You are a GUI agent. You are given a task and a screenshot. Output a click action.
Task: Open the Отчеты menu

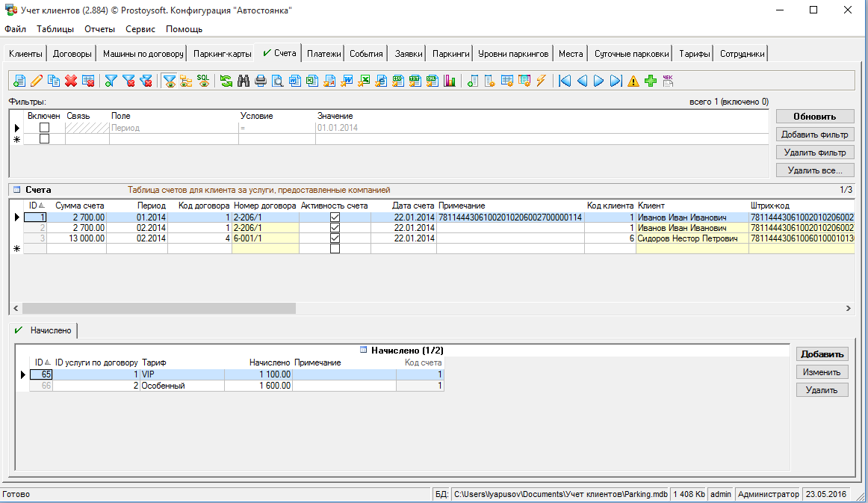point(99,29)
